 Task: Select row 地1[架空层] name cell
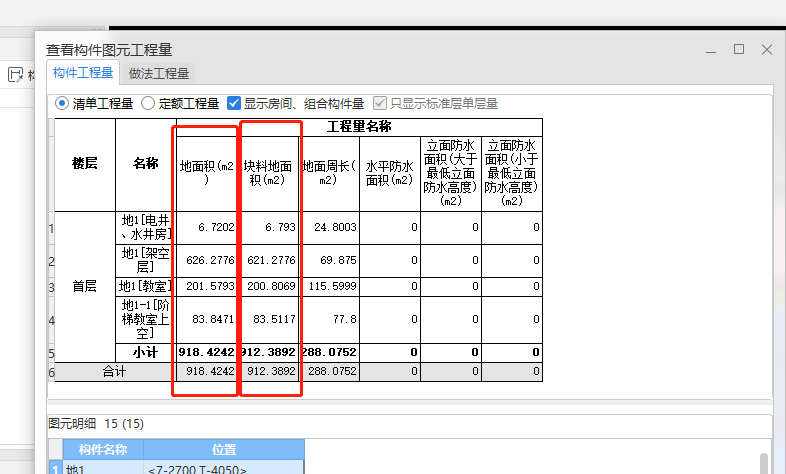(145, 261)
